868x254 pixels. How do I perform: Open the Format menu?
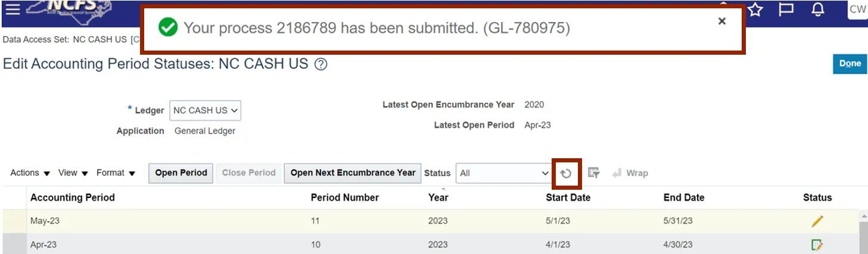(x=116, y=173)
